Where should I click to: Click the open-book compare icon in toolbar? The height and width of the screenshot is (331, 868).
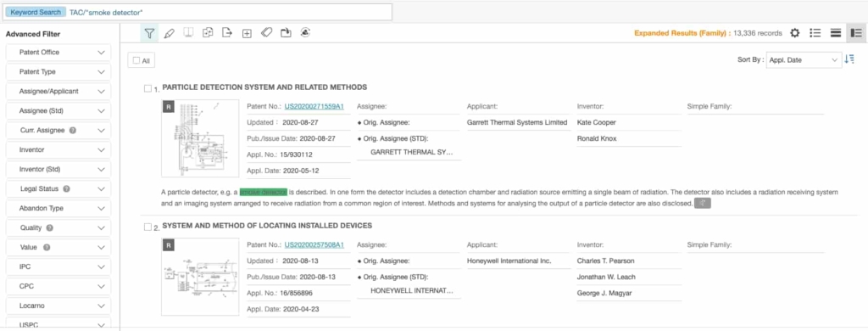click(x=188, y=33)
